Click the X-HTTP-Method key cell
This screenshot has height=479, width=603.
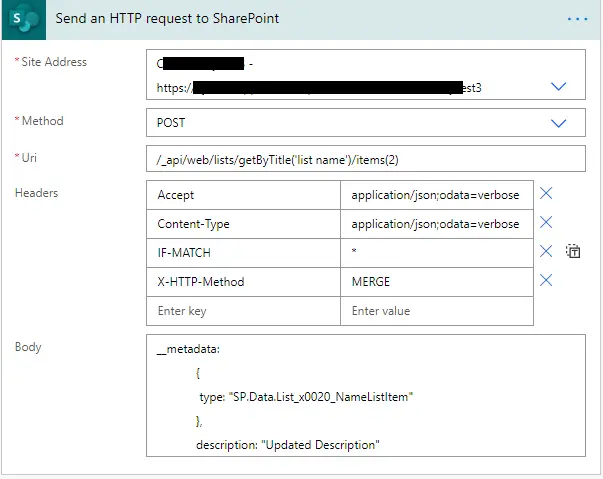pos(243,282)
